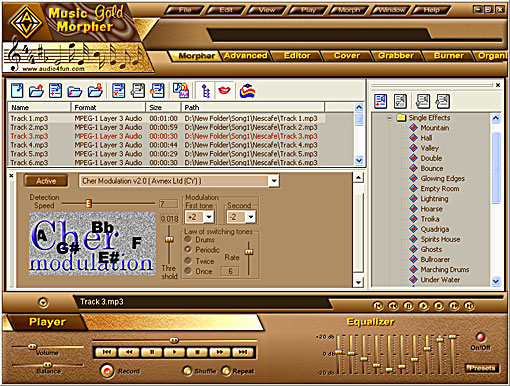Viewport: 510px width, 386px height.
Task: Click the new playlist icon with music note
Action: [x=17, y=91]
